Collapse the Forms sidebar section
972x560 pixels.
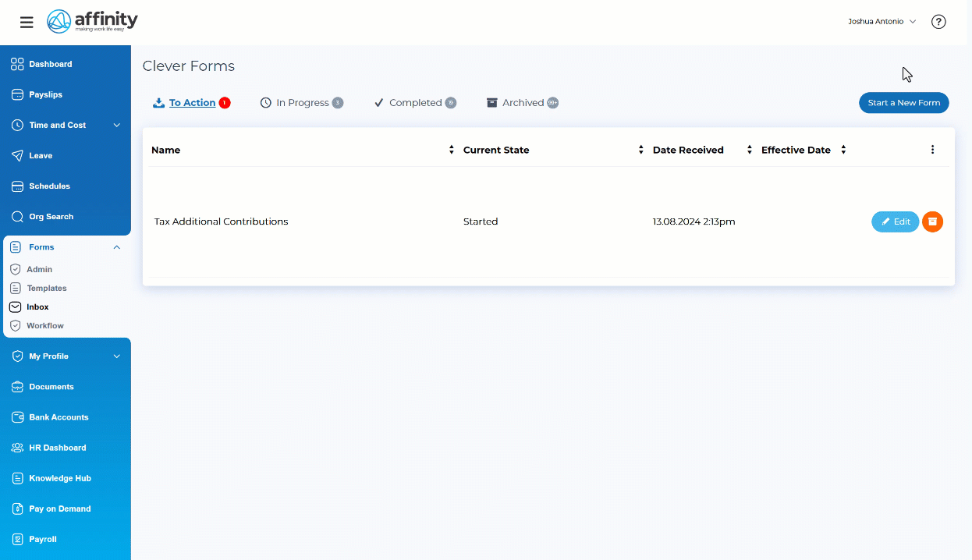click(x=116, y=247)
